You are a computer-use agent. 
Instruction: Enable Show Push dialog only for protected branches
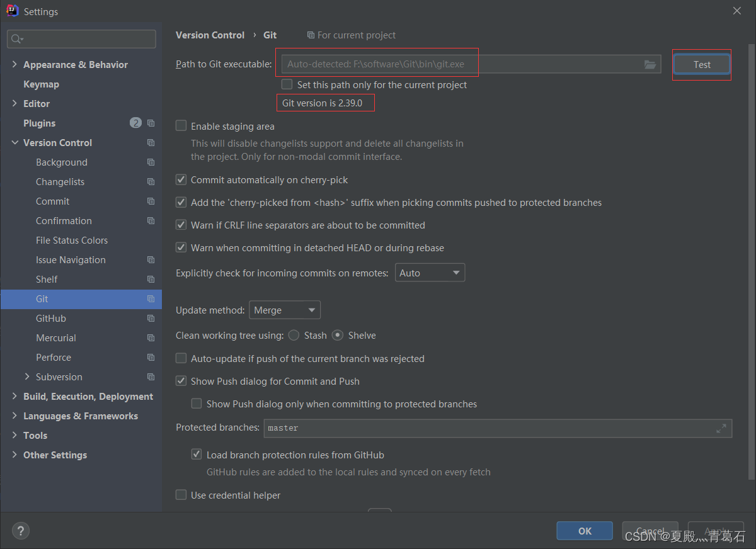click(x=197, y=404)
